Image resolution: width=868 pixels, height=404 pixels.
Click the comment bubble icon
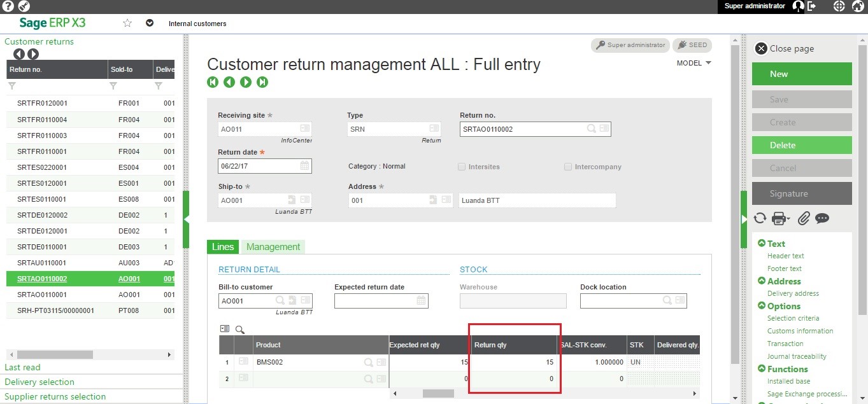pyautogui.click(x=822, y=218)
